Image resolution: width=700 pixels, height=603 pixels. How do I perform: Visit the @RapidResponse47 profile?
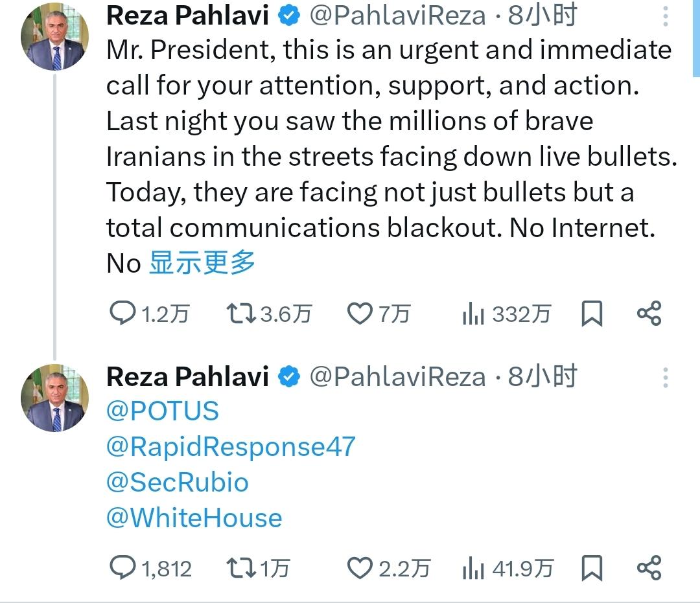pos(231,447)
